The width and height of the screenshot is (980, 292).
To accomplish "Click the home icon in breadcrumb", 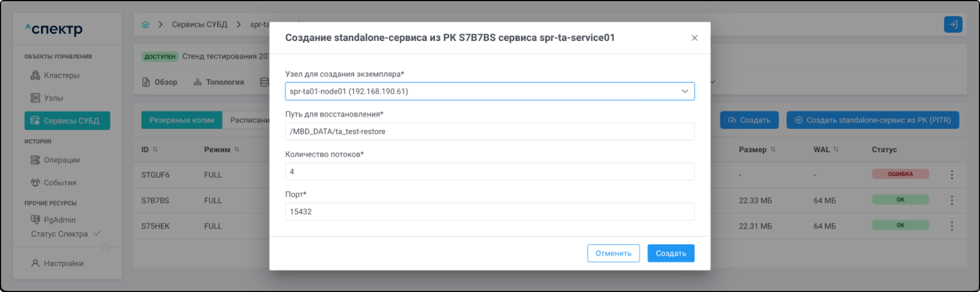I will (145, 25).
